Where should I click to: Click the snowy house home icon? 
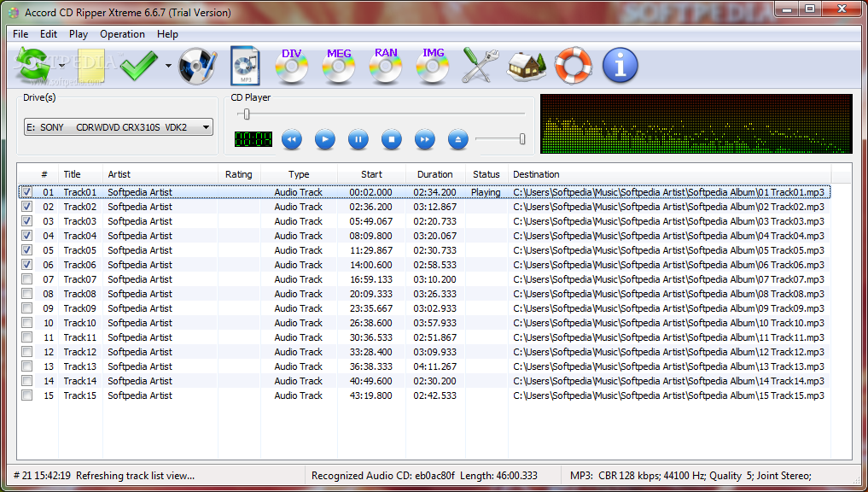click(527, 67)
